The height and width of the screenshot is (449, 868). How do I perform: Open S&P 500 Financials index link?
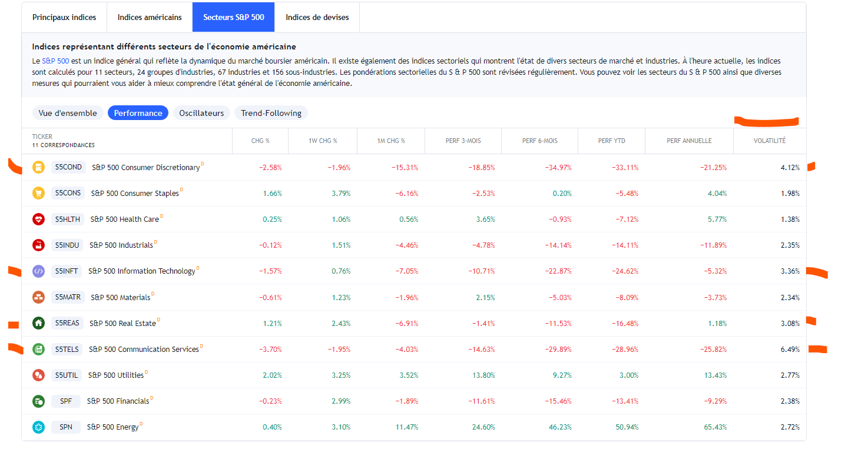point(118,401)
